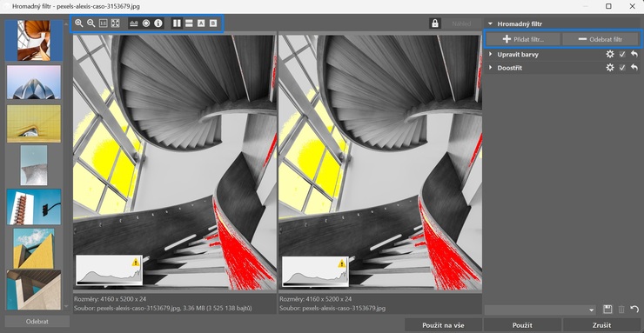Zoom out using the magnifier minus icon

pyautogui.click(x=91, y=23)
